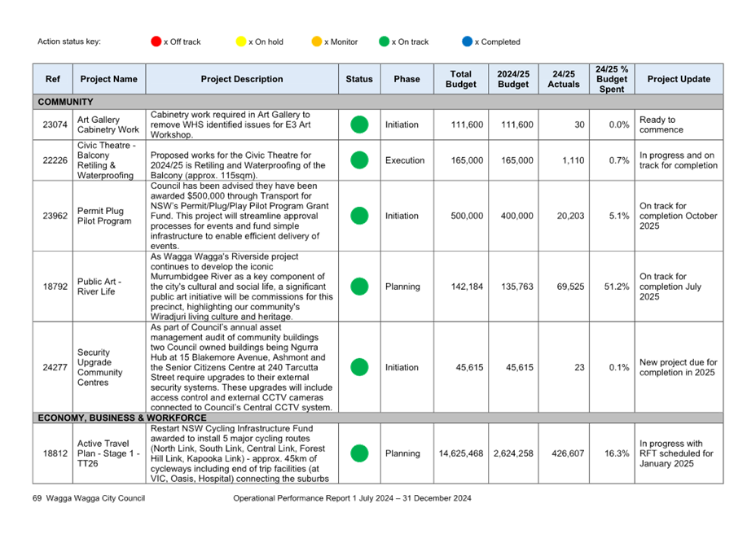This screenshot has height=534, width=756.
Task: Click total budget value 14,625,468
Action: pos(461,453)
